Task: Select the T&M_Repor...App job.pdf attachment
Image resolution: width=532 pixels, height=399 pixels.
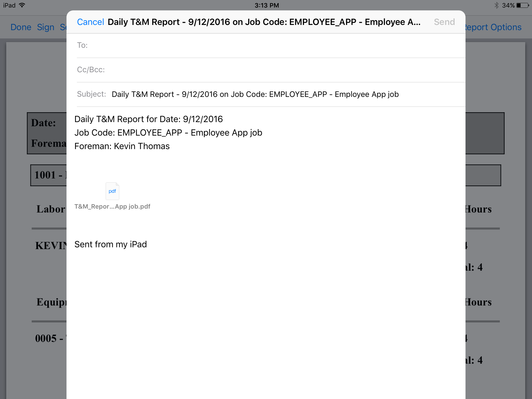Action: 112,206
